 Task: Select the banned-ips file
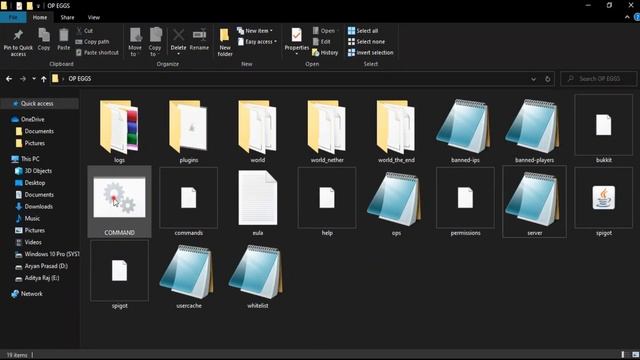click(x=465, y=131)
